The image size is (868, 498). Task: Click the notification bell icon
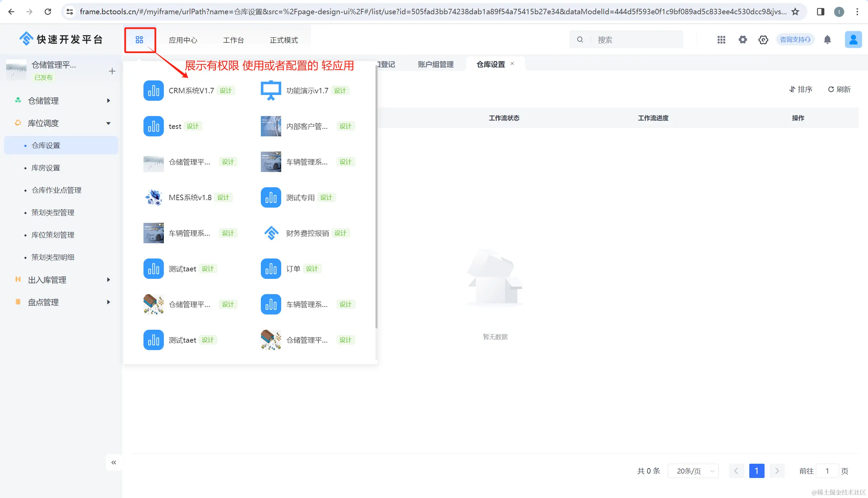(827, 40)
